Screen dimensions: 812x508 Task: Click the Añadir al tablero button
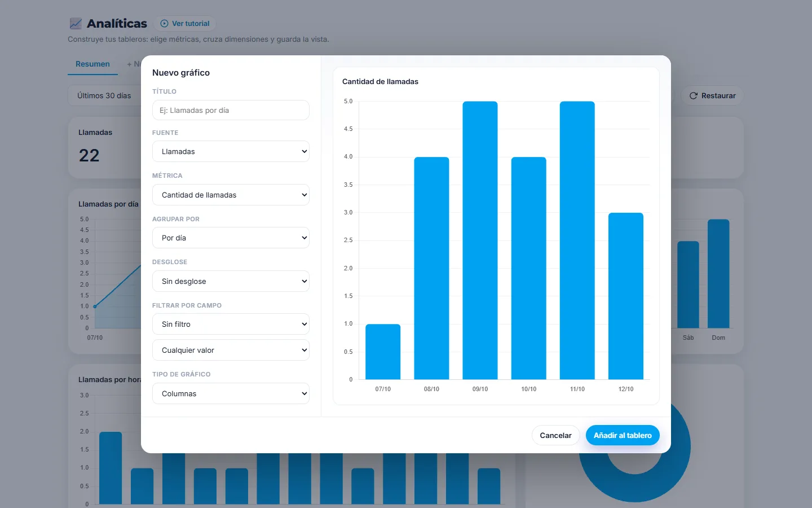pyautogui.click(x=623, y=435)
